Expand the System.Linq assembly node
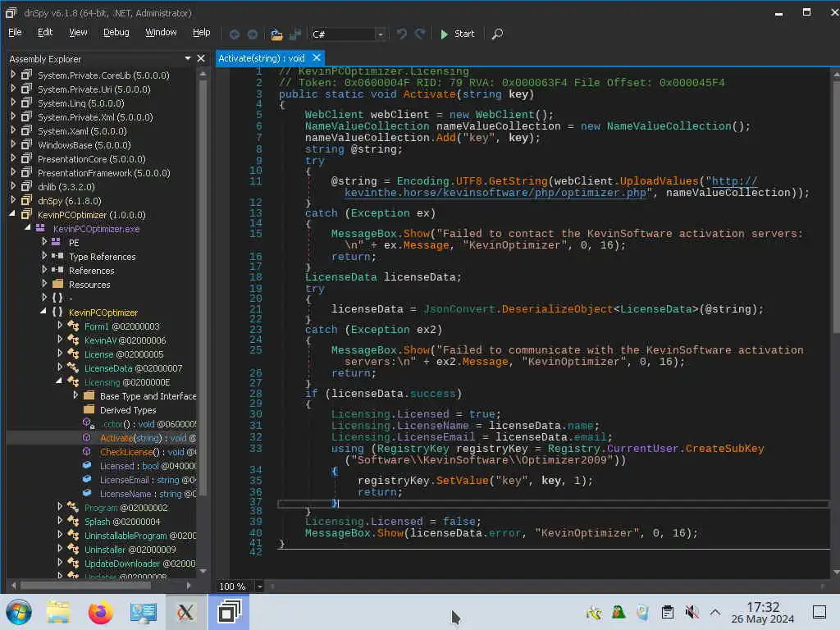 click(13, 103)
